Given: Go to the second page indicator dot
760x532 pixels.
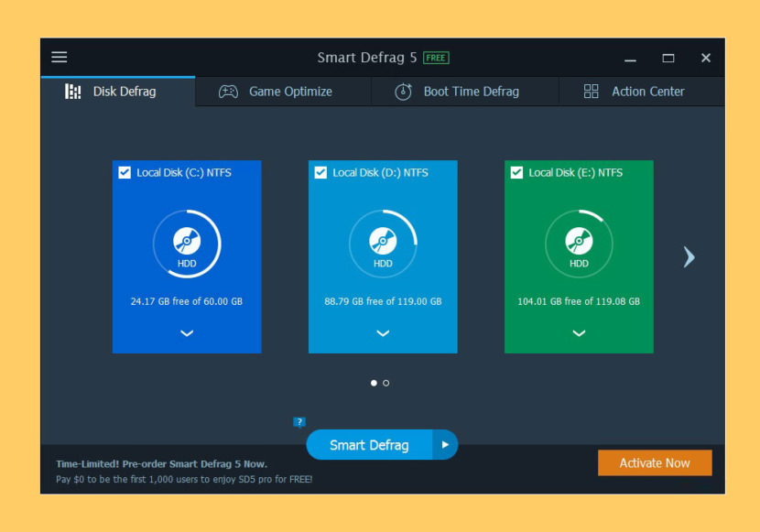Looking at the screenshot, I should tap(385, 383).
